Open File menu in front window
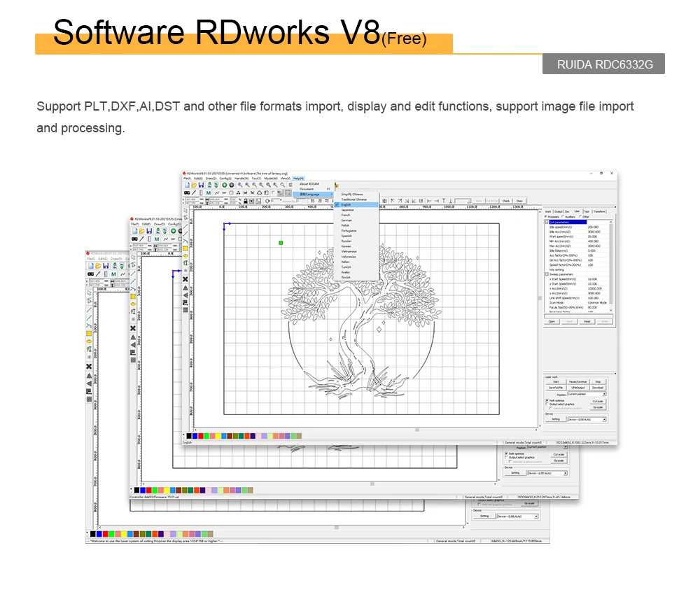 point(187,178)
